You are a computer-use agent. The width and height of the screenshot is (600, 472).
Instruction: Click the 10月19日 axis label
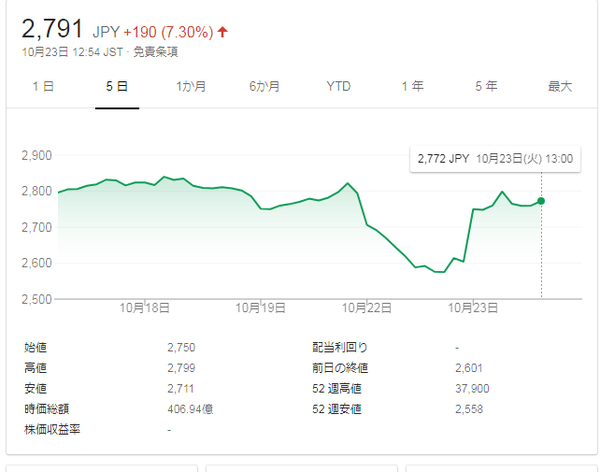coord(260,308)
